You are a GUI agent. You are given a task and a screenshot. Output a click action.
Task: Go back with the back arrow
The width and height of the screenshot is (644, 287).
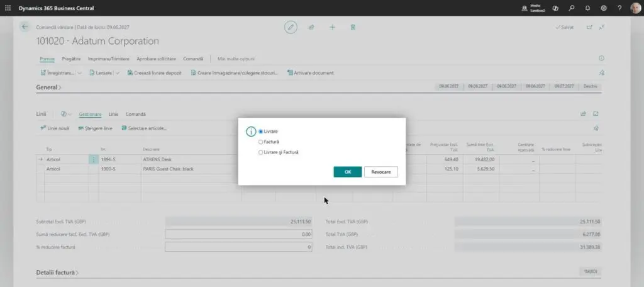(x=25, y=26)
